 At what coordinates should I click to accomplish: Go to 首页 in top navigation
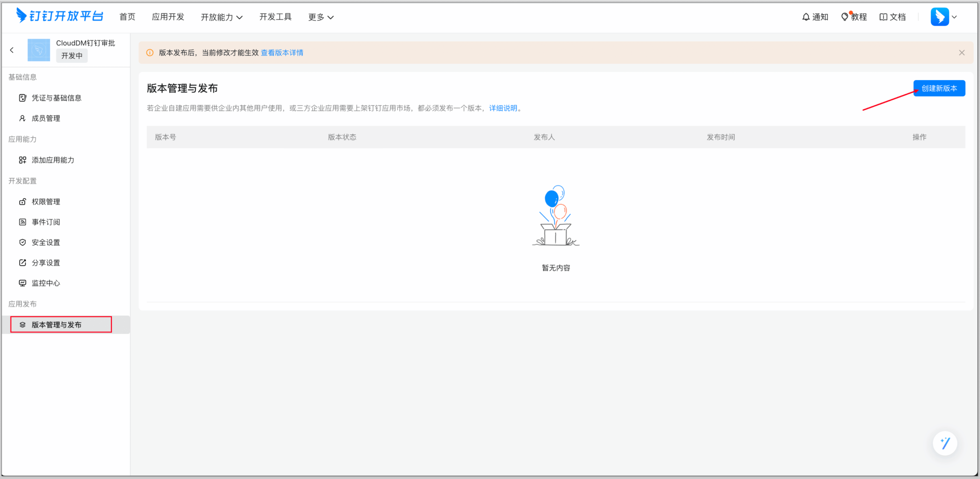(127, 17)
